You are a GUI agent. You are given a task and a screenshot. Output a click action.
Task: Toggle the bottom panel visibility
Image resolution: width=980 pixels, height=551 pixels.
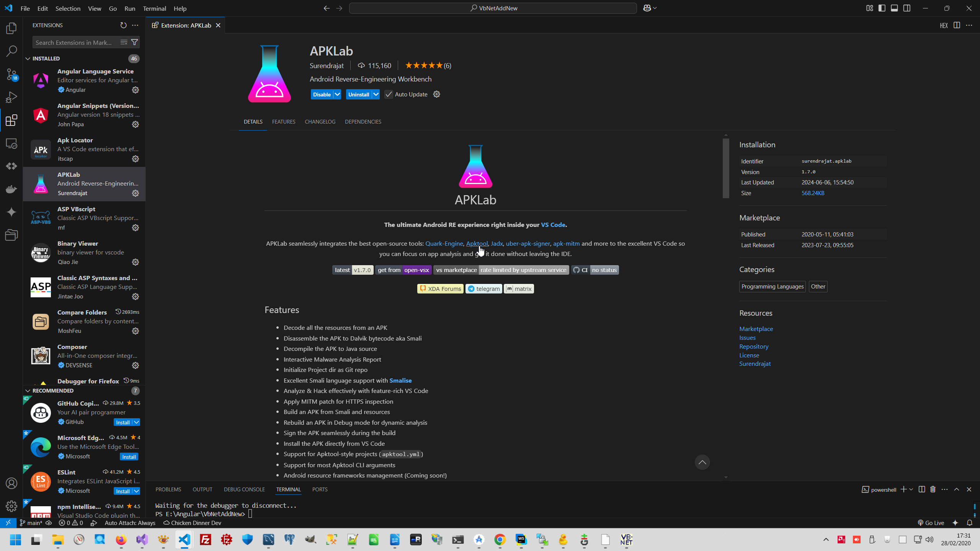tap(894, 8)
